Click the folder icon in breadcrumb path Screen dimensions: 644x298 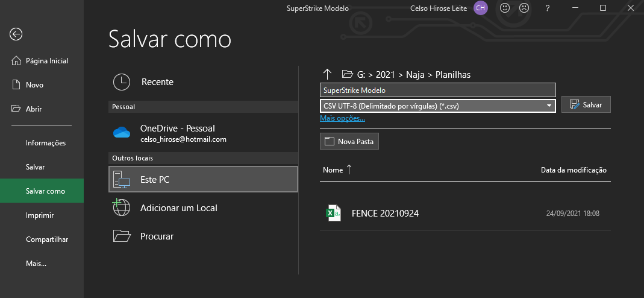[x=348, y=74]
